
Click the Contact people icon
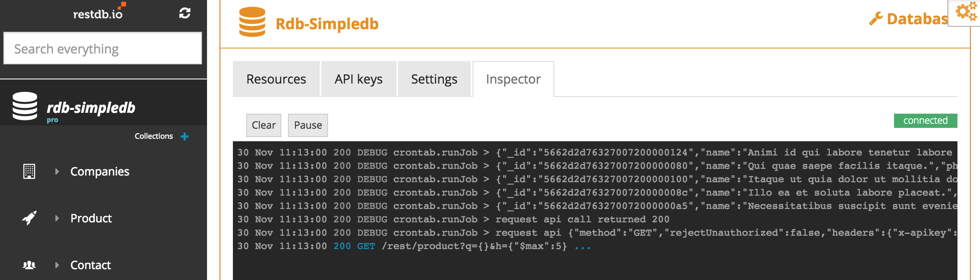29,265
